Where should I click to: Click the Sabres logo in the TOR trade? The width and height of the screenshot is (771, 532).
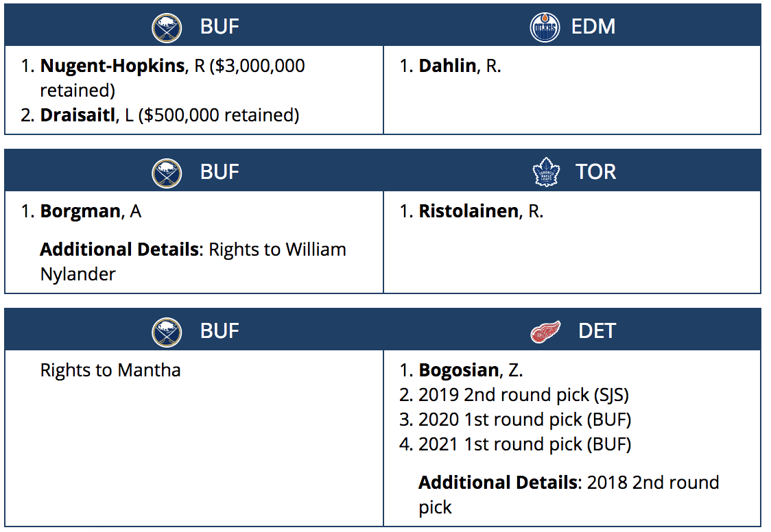(167, 172)
